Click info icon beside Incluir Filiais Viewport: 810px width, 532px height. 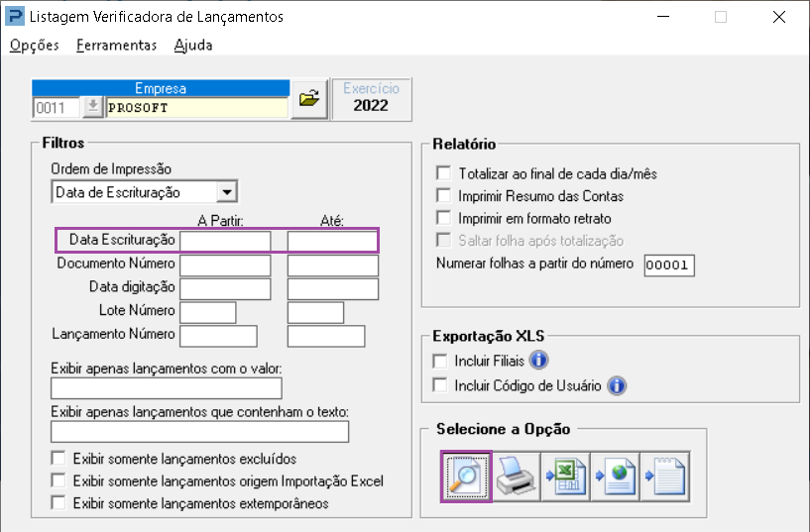click(538, 361)
